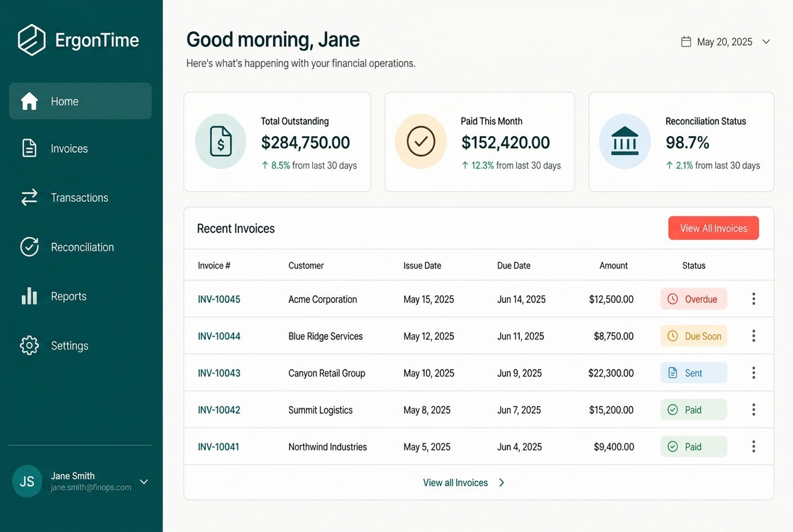Click the 98.7% reconciliation value
Viewport: 793px width, 532px height.
tap(688, 142)
